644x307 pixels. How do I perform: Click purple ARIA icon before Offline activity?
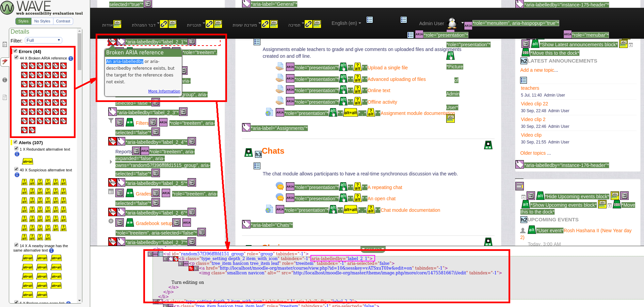[x=290, y=101]
